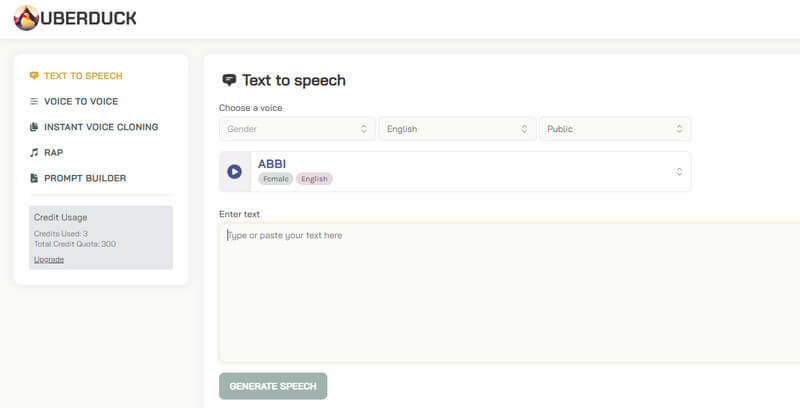Expand the ABBI voice selector chevron
Viewport: 800px width, 408px height.
coord(679,171)
